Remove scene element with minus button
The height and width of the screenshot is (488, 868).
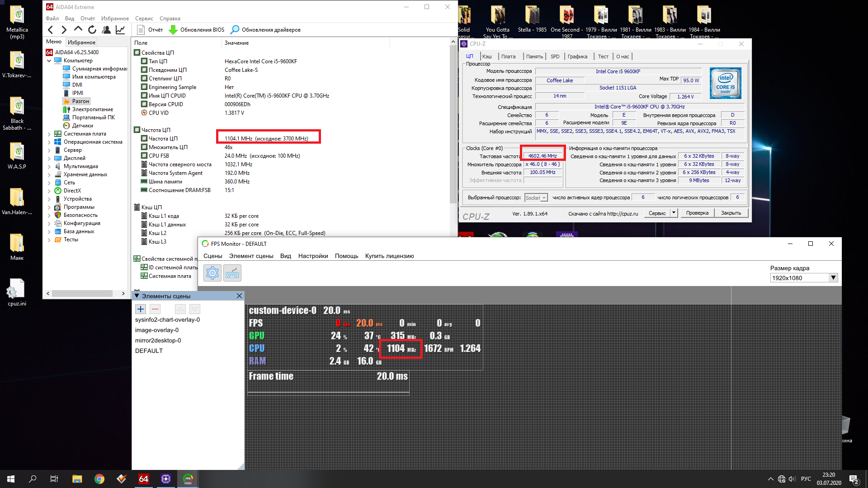[x=155, y=309]
